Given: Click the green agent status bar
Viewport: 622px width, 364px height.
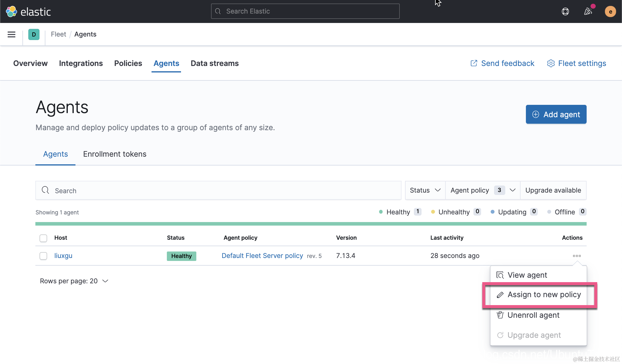Looking at the screenshot, I should point(311,224).
